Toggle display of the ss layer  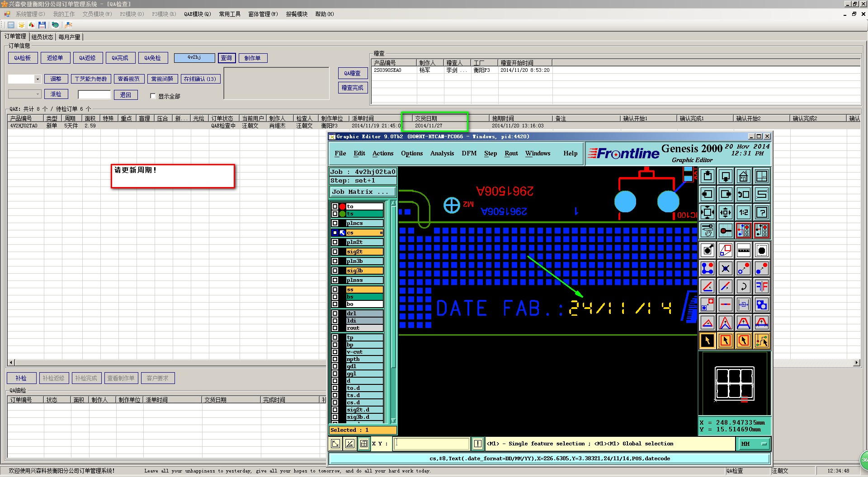tap(335, 290)
